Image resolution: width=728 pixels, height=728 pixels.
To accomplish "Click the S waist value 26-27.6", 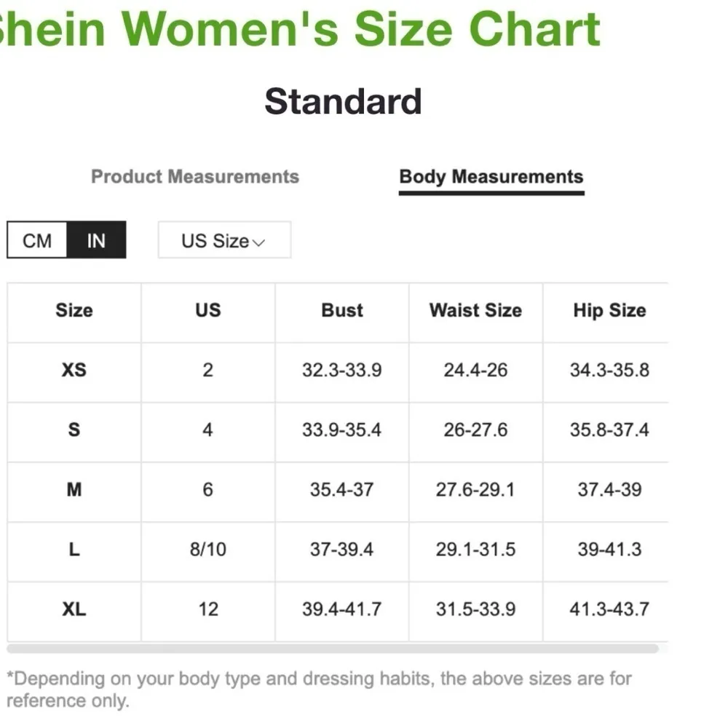I will point(475,430).
